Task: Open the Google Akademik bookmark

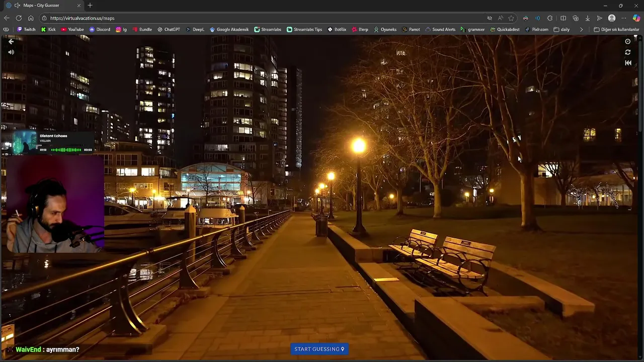Action: click(229, 30)
